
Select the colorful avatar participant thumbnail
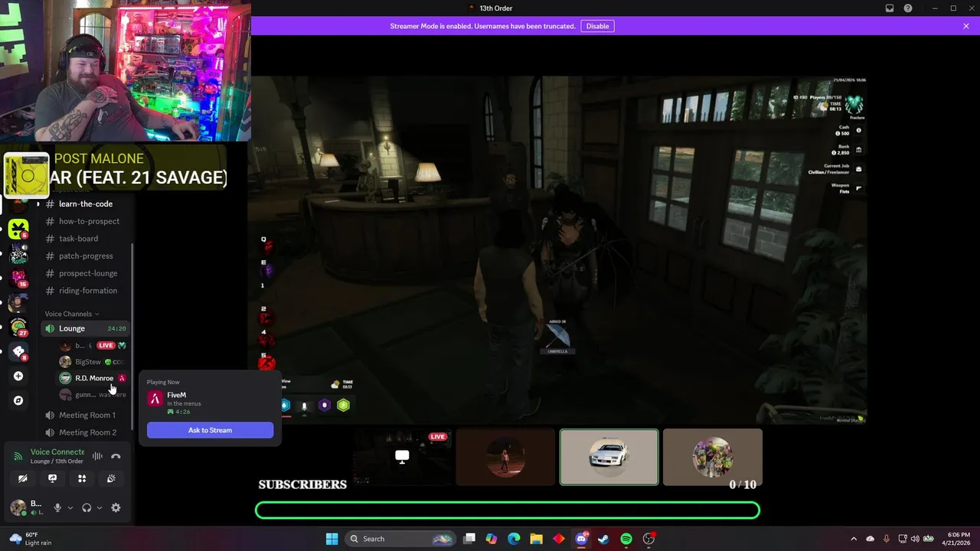[713, 458]
